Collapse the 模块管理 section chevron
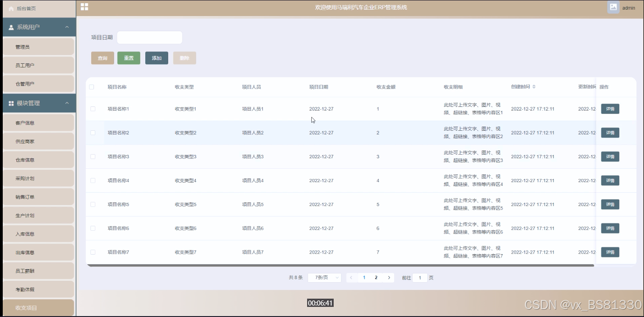The width and height of the screenshot is (644, 317). tap(67, 103)
